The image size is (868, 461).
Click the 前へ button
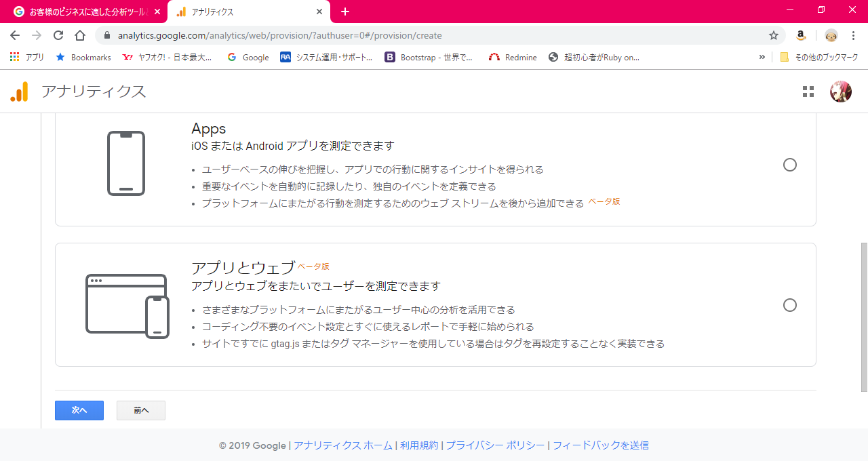point(141,410)
